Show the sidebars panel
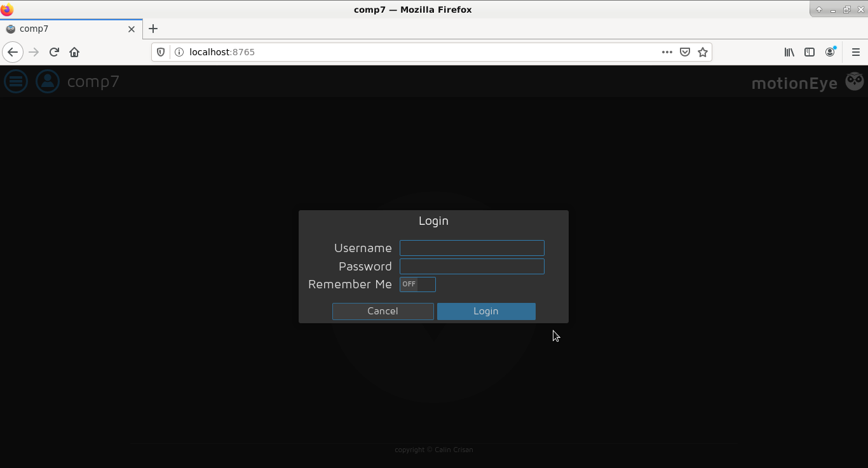868x468 pixels. 810,52
